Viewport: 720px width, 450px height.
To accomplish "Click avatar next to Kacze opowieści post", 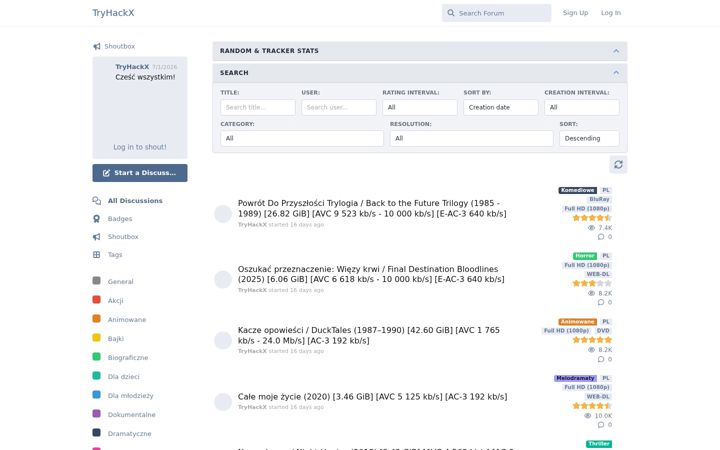I will click(223, 340).
